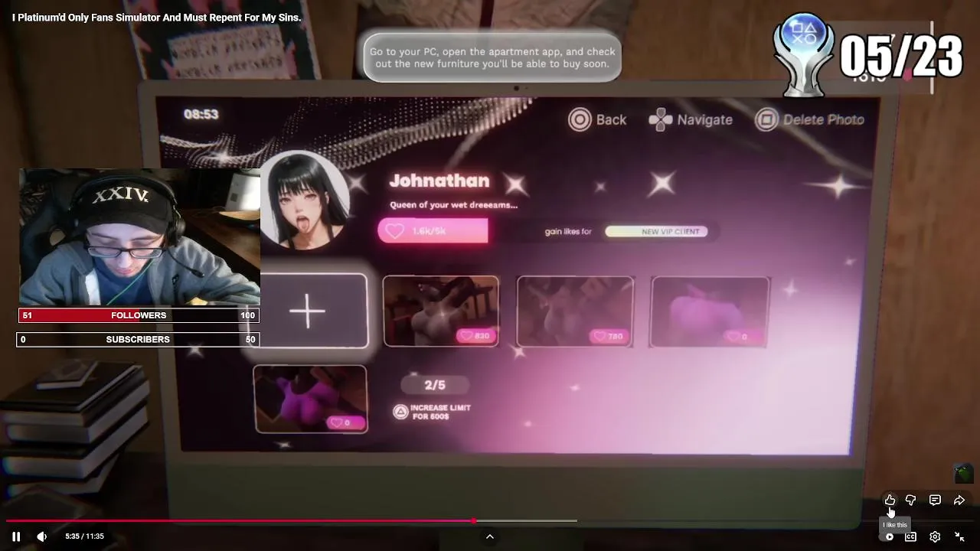Screen dimensions: 980x551
Task: Click the FOLLOWERS goal bar overlay
Action: [139, 315]
